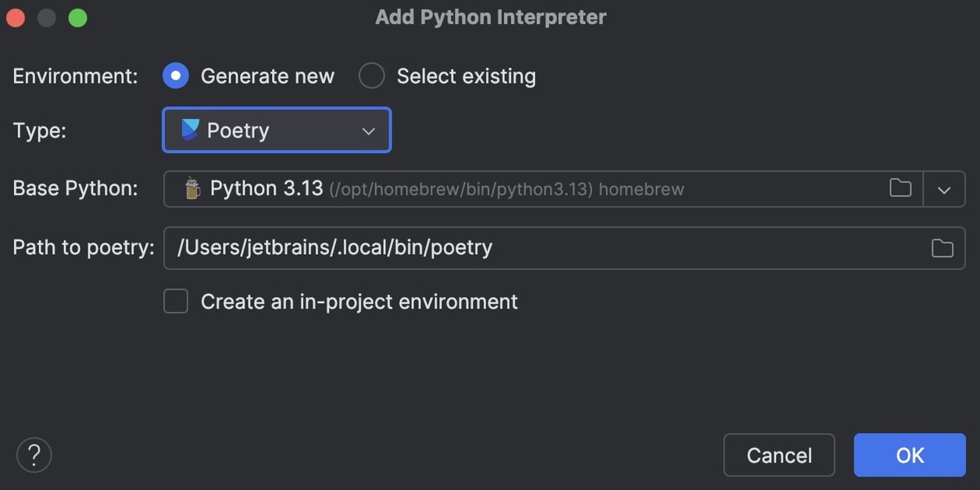Viewport: 980px width, 490px height.
Task: Click the green zoom traffic light
Action: coord(77,16)
